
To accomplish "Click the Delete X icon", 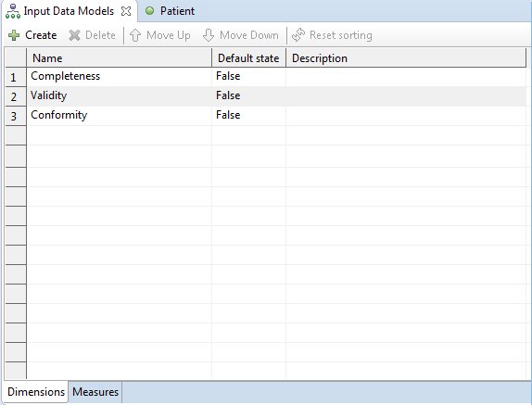I will (x=74, y=35).
